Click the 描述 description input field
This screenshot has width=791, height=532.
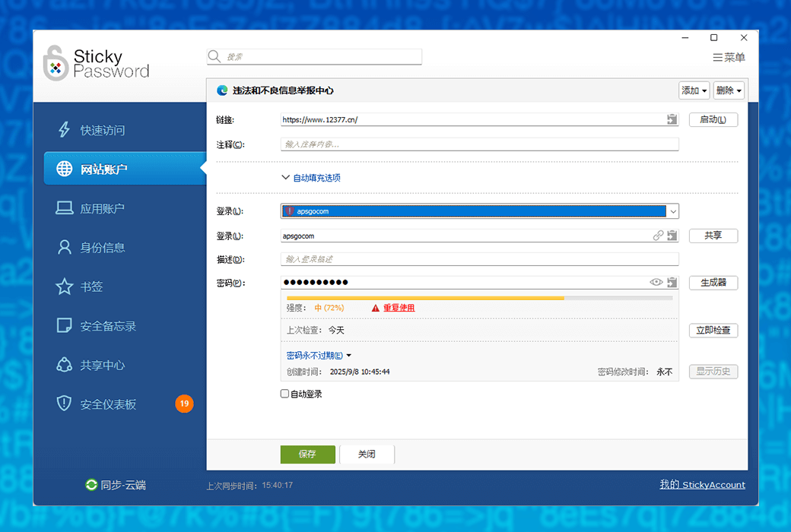480,259
